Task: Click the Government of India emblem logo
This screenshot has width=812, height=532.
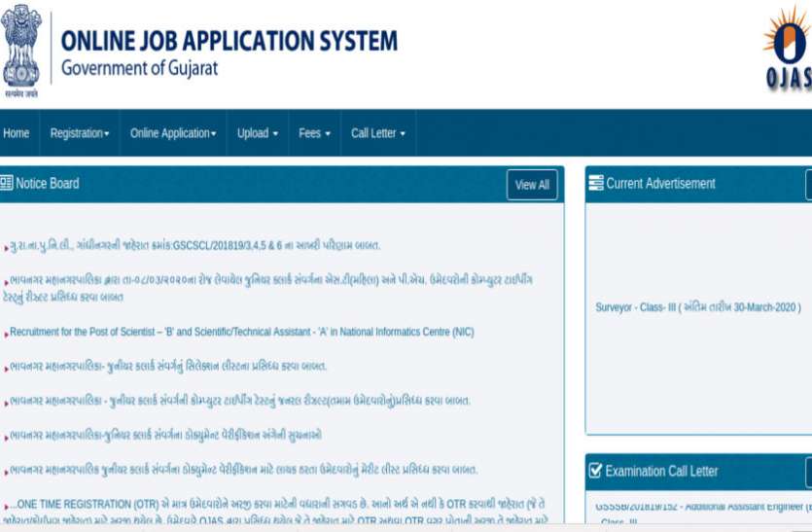Action: pos(21,51)
